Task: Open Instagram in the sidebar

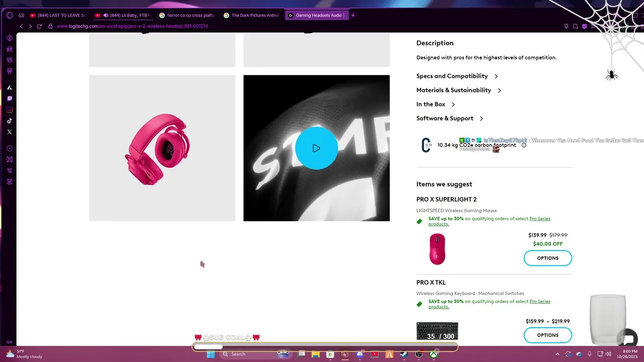Action: (10, 110)
